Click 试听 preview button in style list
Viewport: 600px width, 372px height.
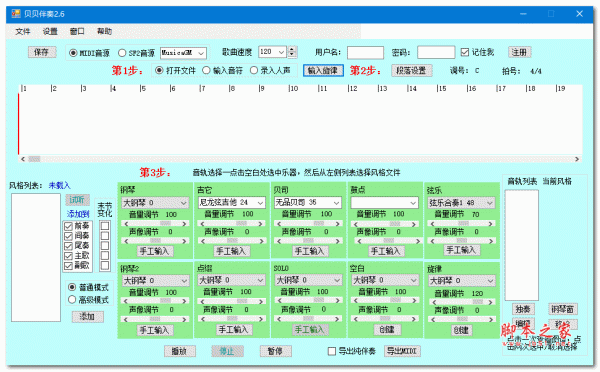(x=78, y=200)
